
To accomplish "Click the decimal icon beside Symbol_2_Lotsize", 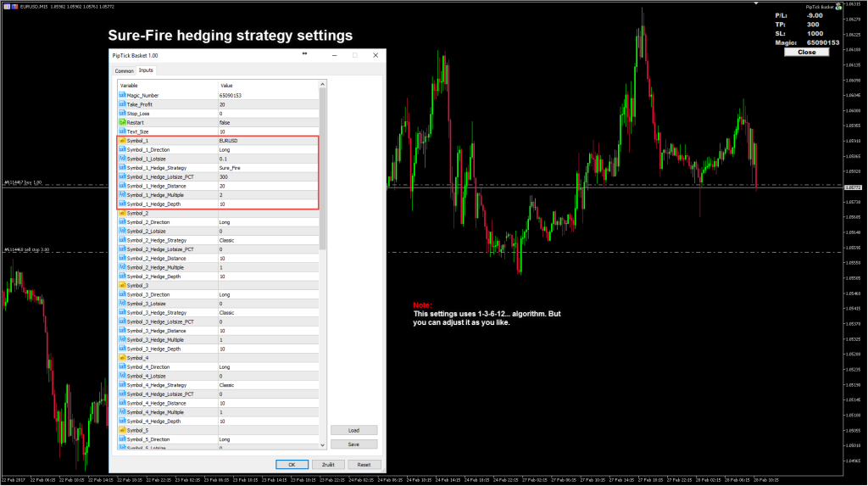I will [122, 231].
